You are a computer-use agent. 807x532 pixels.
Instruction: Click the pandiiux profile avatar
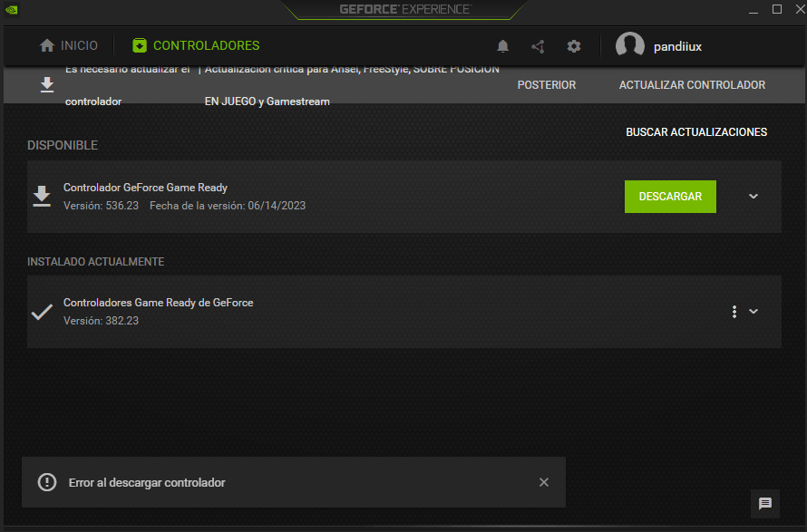click(630, 45)
